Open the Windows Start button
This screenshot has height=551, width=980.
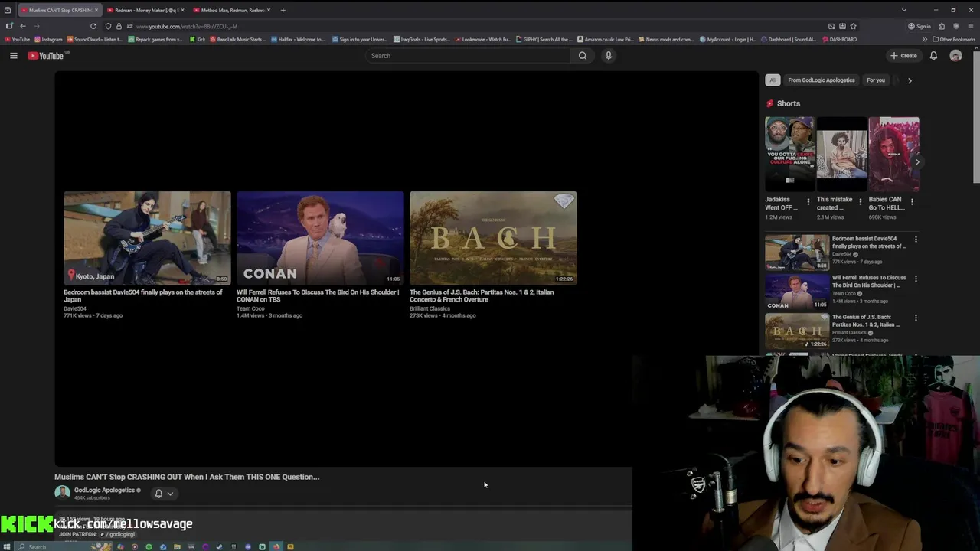click(x=7, y=546)
